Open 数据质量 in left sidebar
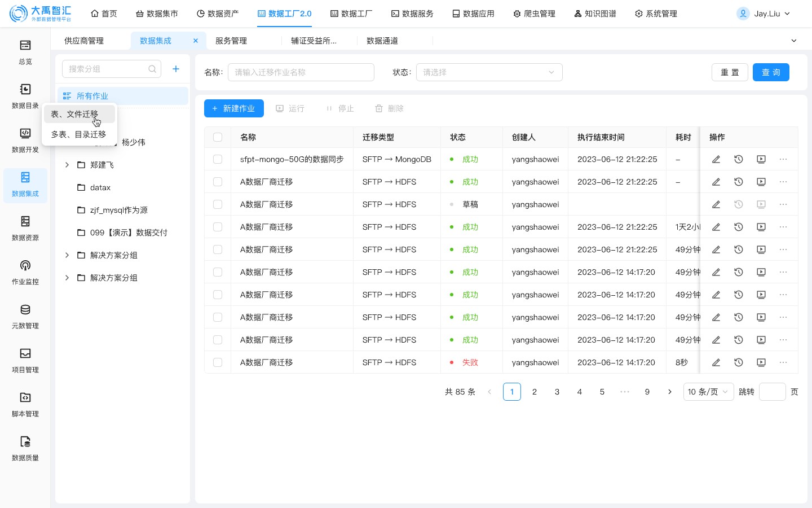 pos(25,449)
